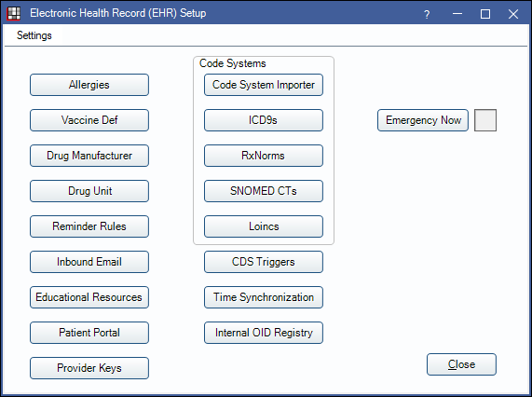This screenshot has width=532, height=397.
Task: Open Vaccine Def setup
Action: pos(89,120)
